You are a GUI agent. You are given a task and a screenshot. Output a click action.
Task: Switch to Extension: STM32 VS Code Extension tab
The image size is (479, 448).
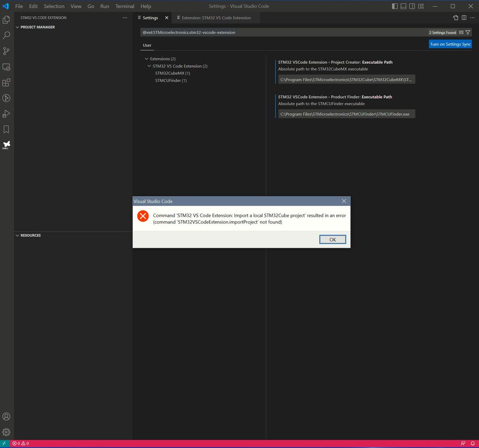(216, 18)
